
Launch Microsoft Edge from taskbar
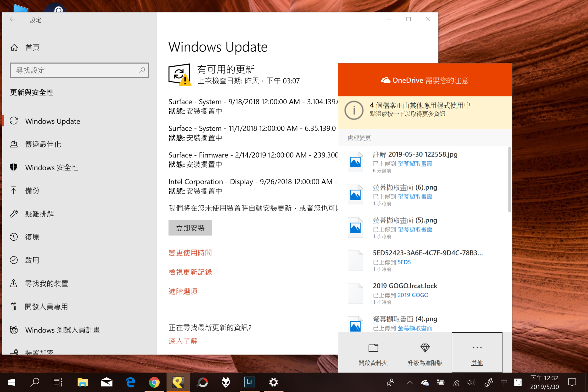[x=131, y=382]
